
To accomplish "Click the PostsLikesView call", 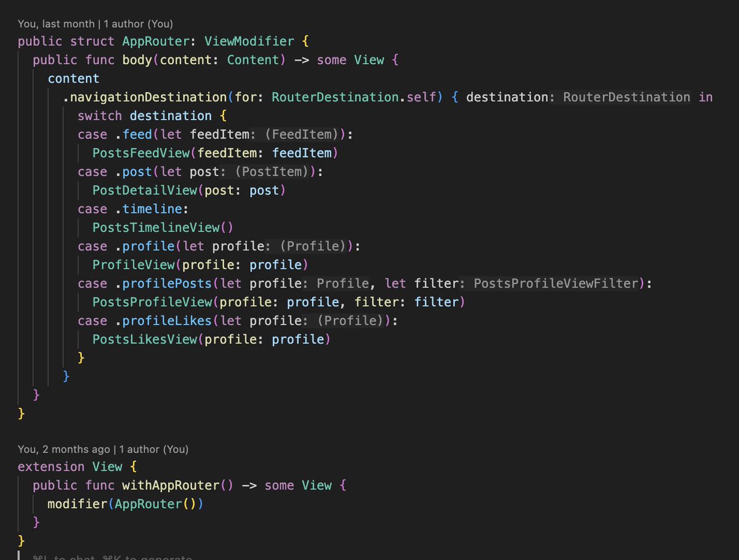I will tap(145, 339).
